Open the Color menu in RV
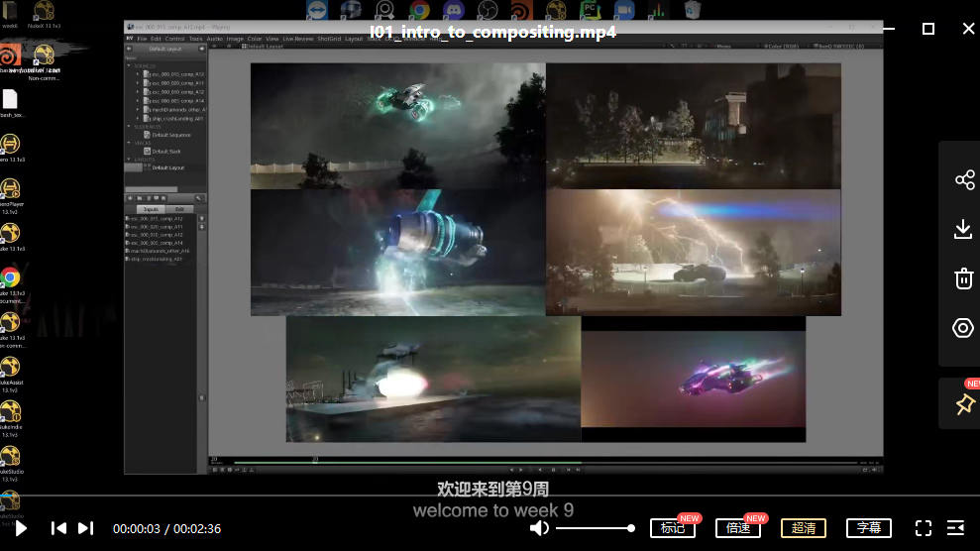The height and width of the screenshot is (551, 980). pos(255,39)
